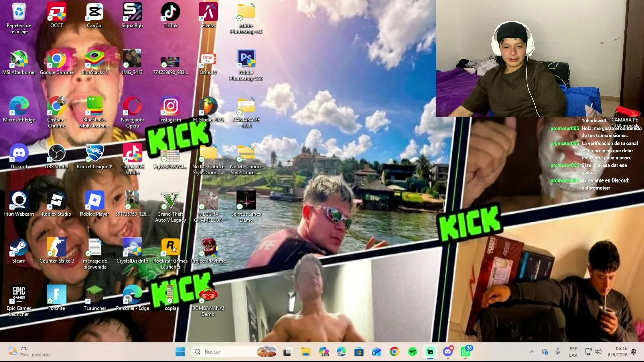This screenshot has height=362, width=644.
Task: Open the Discord desktop shortcut
Action: pyautogui.click(x=19, y=156)
